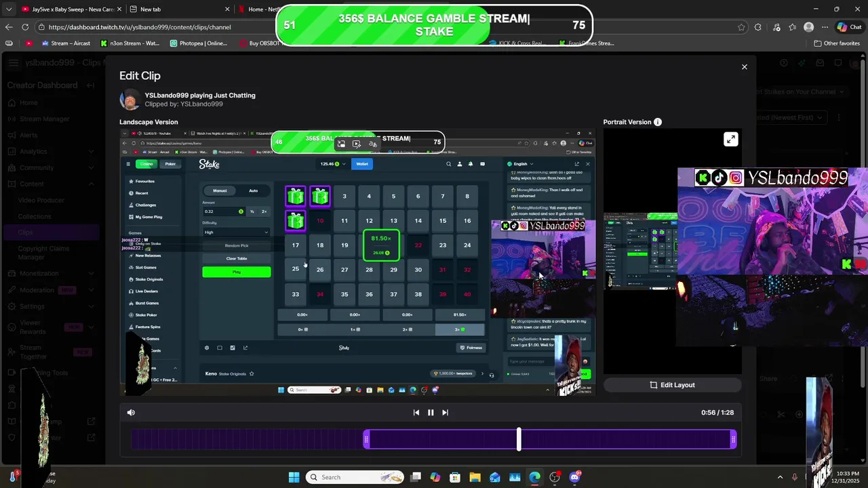868x488 pixels.
Task: Mute the clip volume
Action: click(131, 412)
